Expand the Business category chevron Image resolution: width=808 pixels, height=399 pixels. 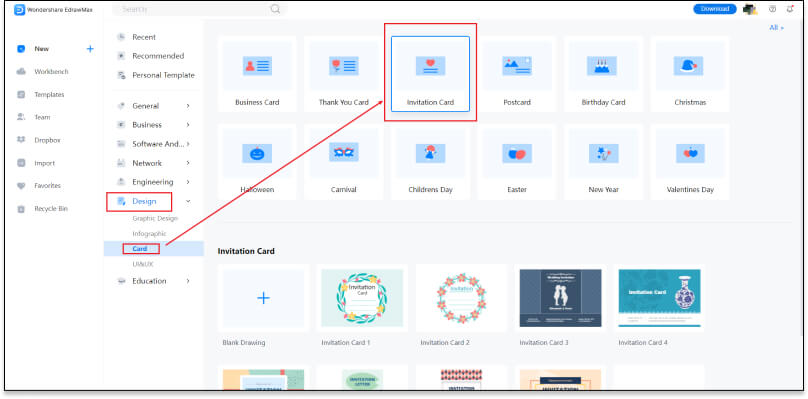pyautogui.click(x=188, y=125)
